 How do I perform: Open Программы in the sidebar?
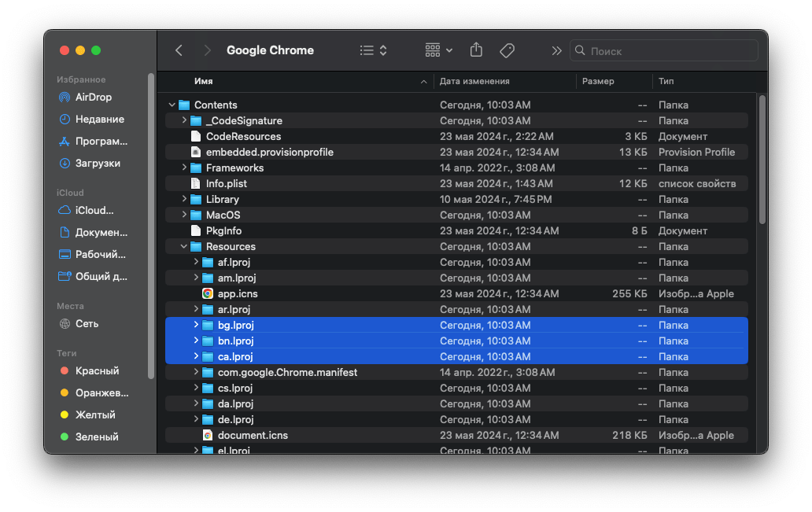[101, 141]
